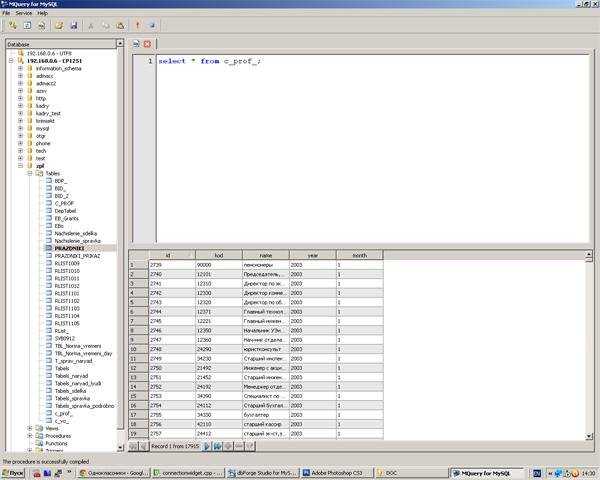Click the new query page icon above editor
600x480 pixels.
click(x=136, y=44)
